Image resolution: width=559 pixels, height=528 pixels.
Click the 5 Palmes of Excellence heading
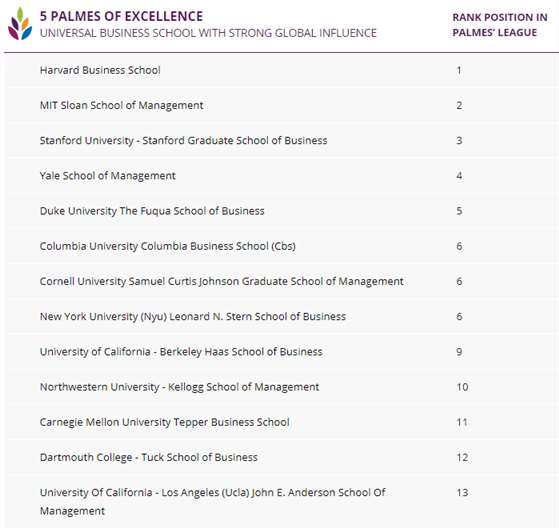(x=121, y=16)
